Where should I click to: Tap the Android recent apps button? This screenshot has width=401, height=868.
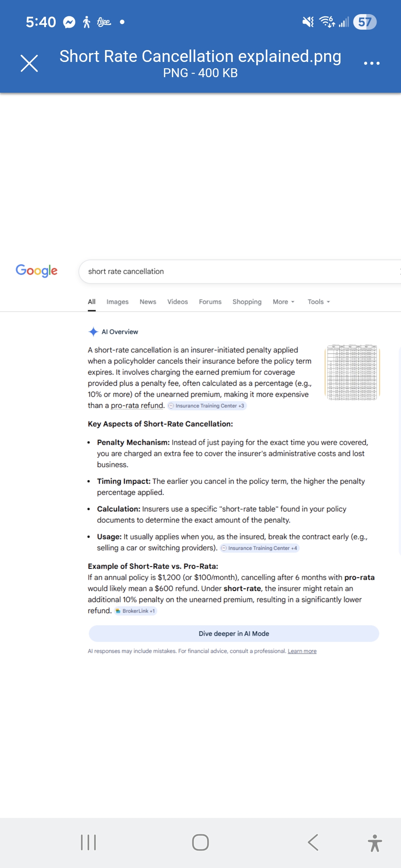tap(88, 842)
